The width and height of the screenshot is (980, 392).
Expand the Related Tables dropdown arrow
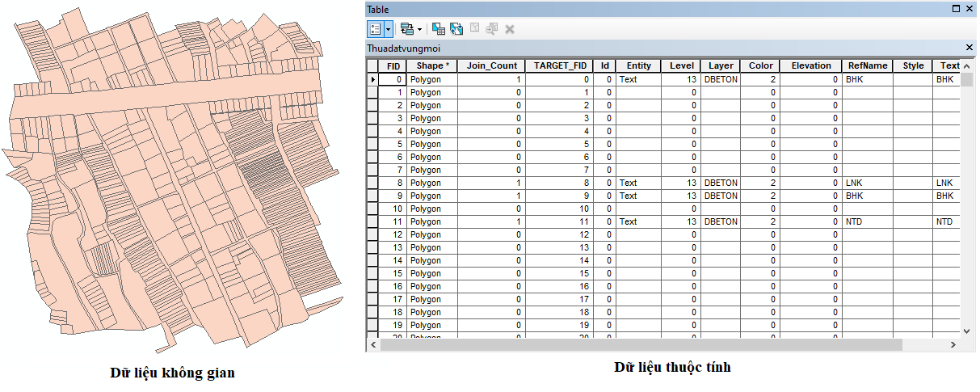[x=419, y=28]
